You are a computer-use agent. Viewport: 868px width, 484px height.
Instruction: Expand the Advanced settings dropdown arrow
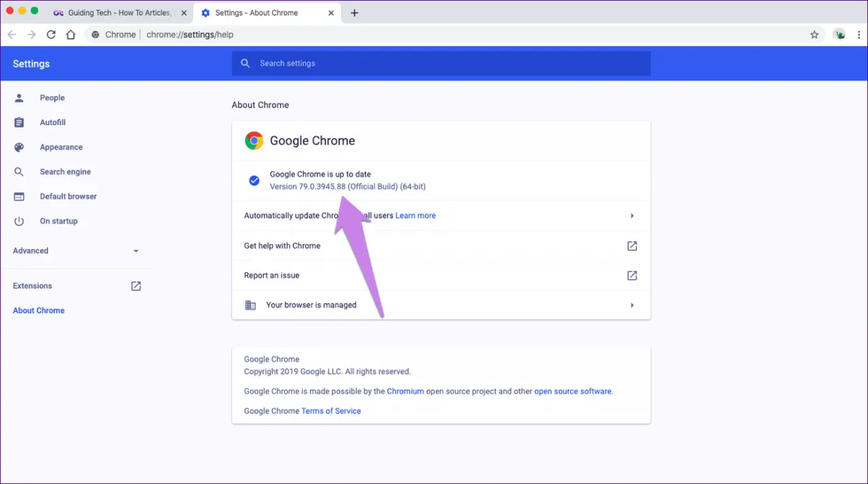136,251
